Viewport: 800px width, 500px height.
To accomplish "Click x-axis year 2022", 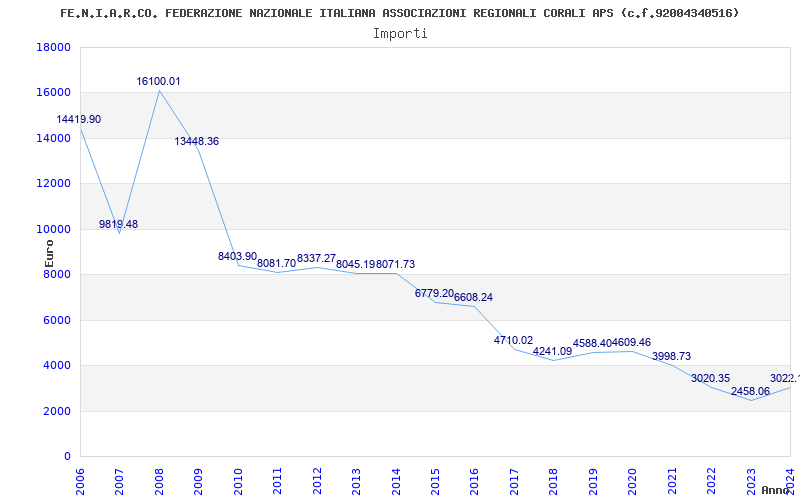I will click(x=711, y=482).
